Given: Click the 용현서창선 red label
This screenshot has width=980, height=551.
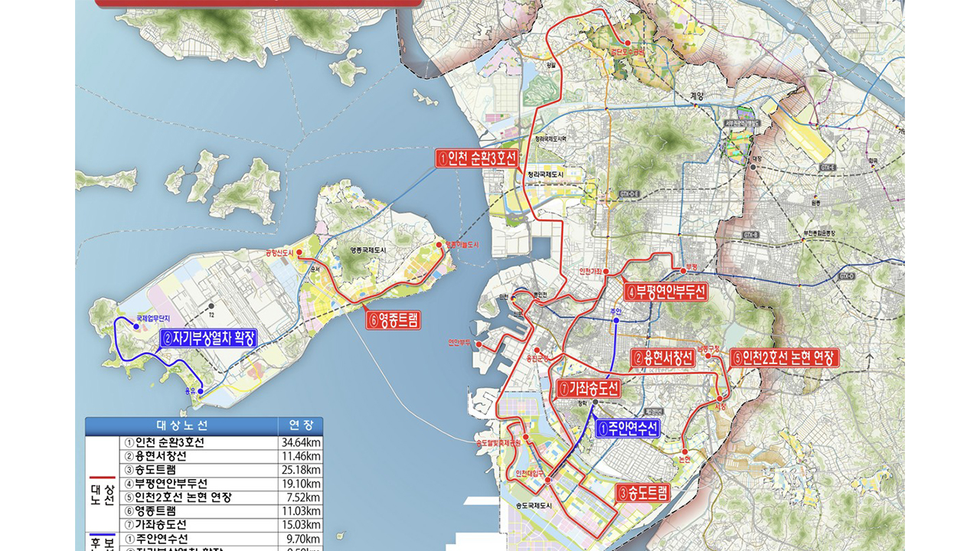Looking at the screenshot, I should coord(663,357).
